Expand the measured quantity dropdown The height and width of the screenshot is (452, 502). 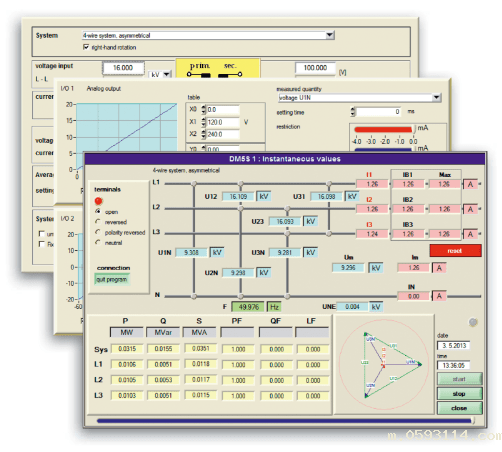click(x=436, y=98)
